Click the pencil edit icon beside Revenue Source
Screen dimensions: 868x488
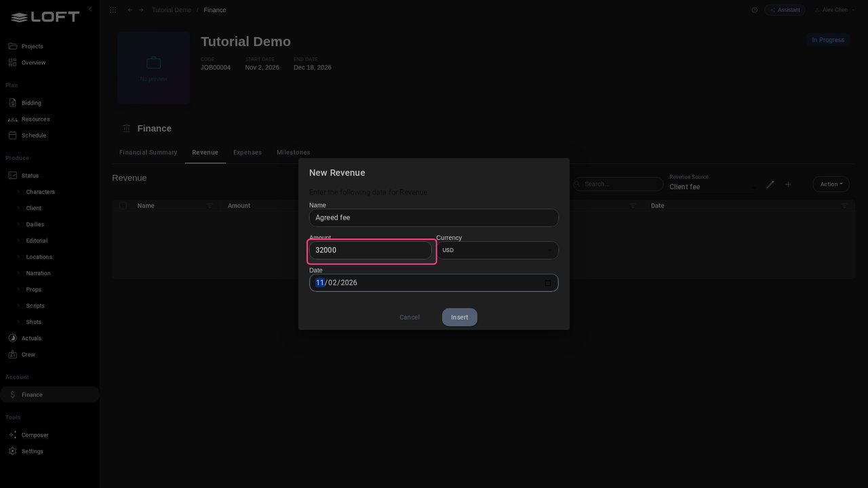tap(770, 184)
